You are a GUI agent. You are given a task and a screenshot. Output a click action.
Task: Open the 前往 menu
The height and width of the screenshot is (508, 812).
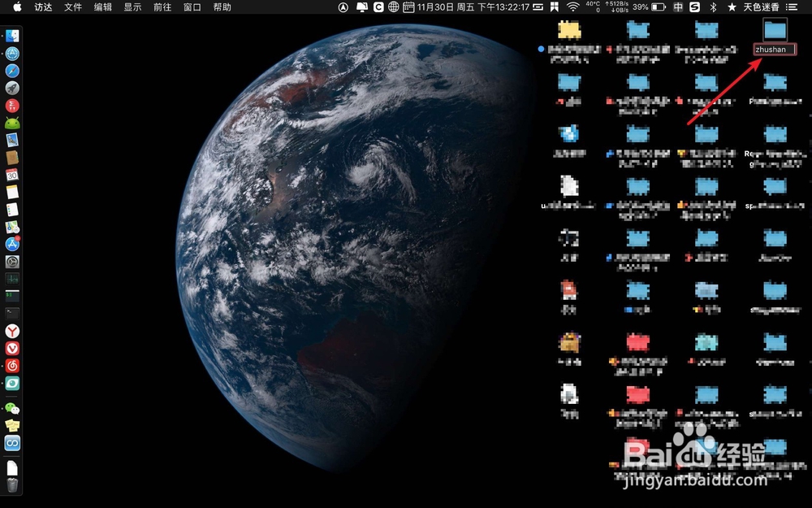tap(162, 7)
